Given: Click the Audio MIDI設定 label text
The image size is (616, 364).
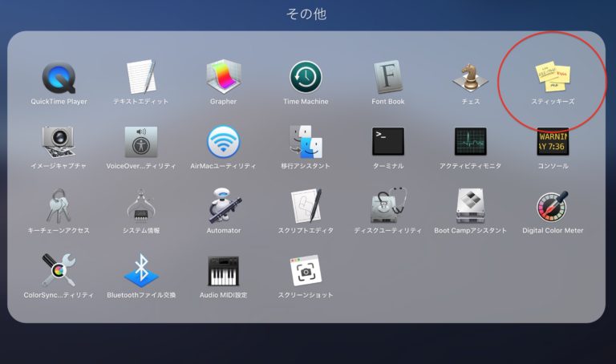Looking at the screenshot, I should (223, 295).
